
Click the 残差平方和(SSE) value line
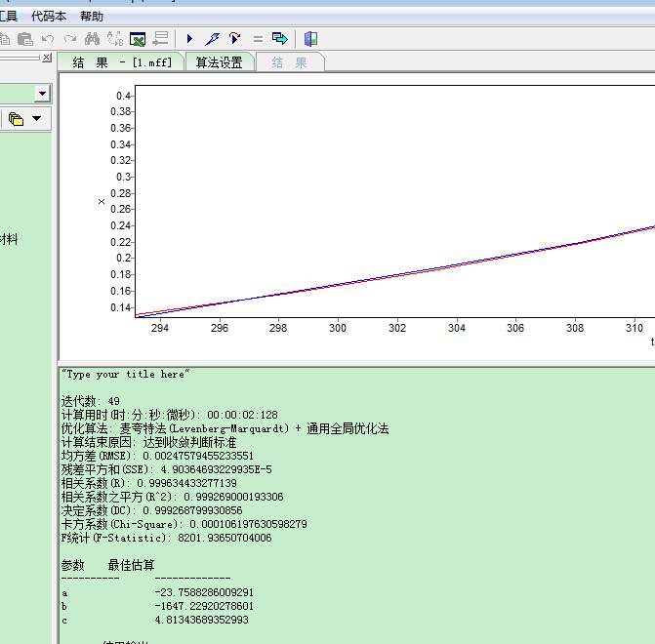(x=167, y=469)
